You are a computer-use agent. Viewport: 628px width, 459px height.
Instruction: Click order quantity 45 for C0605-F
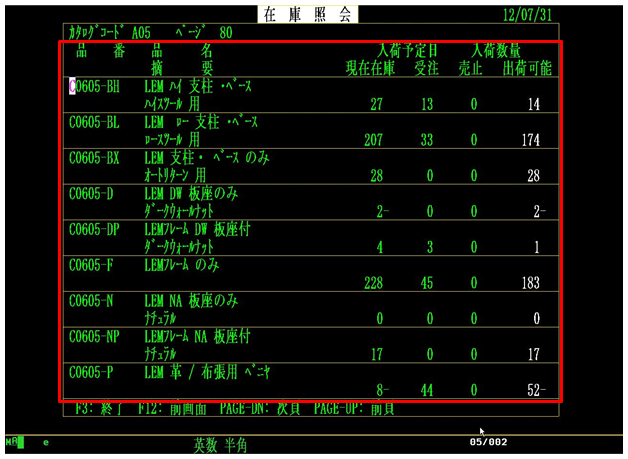pyautogui.click(x=427, y=283)
